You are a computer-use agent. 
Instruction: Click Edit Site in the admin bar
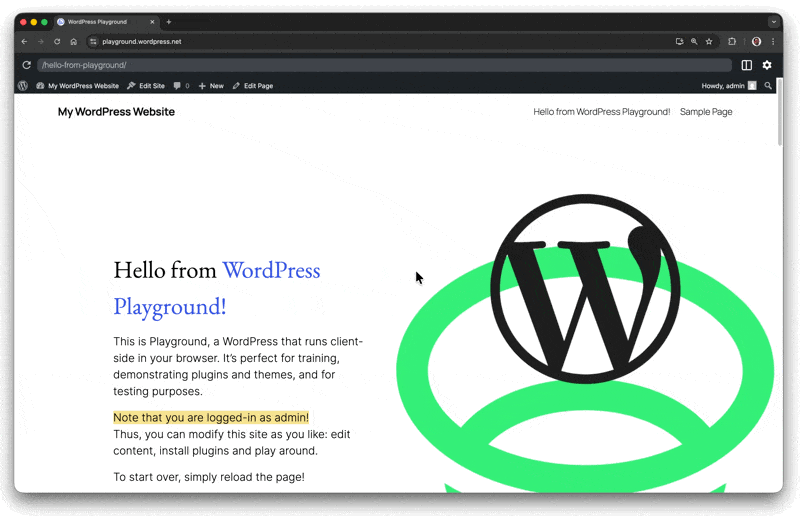[146, 86]
